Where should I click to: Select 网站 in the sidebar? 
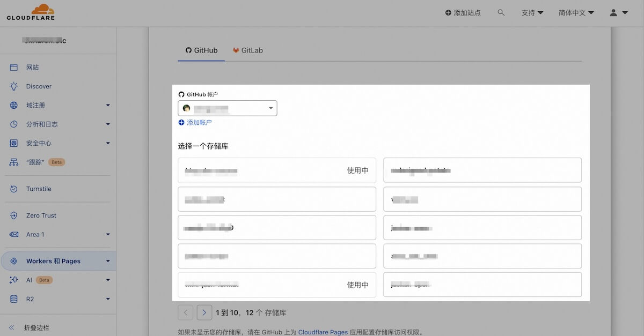tap(33, 67)
